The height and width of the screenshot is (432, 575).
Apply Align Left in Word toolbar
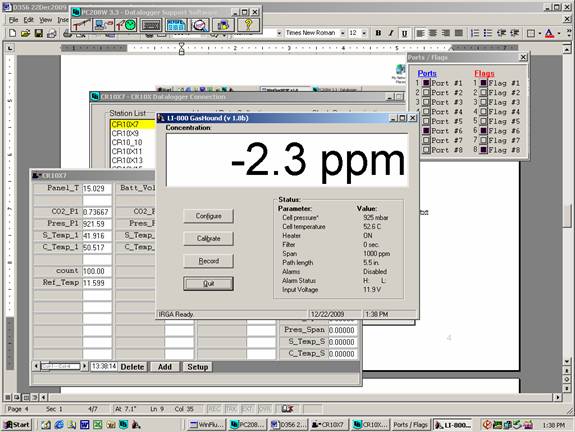(x=420, y=33)
